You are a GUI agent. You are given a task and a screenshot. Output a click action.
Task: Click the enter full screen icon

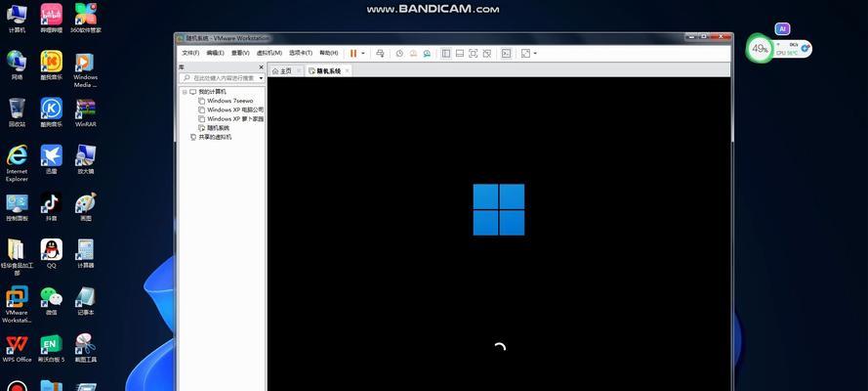coord(474,53)
